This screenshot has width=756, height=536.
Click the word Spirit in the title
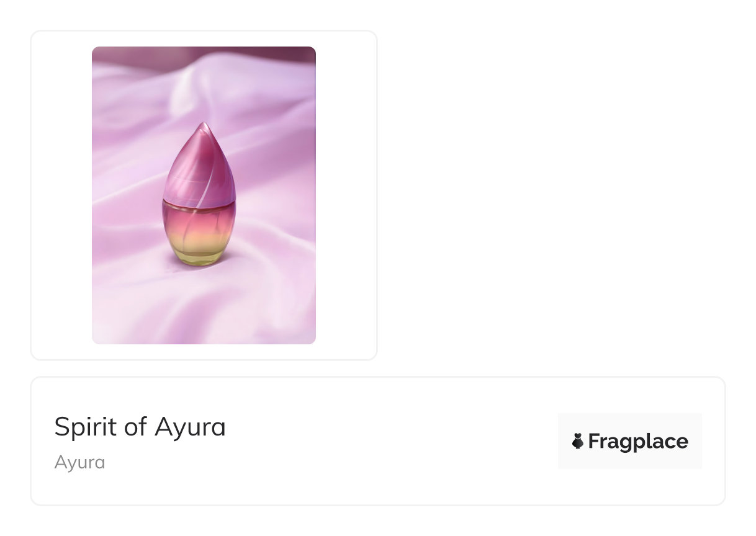83,427
